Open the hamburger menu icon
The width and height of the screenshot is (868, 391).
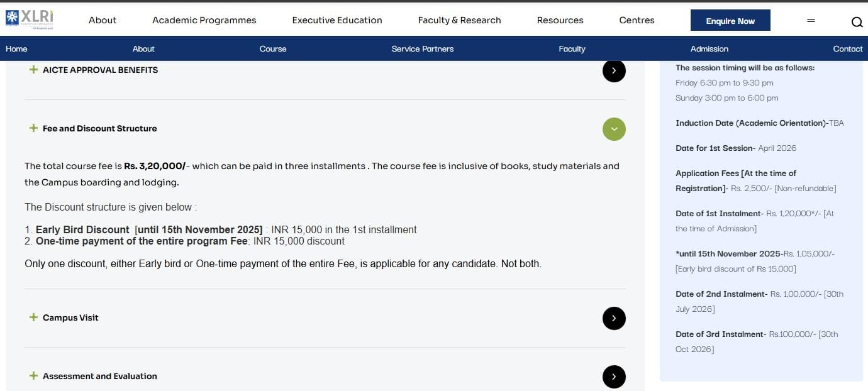point(811,21)
